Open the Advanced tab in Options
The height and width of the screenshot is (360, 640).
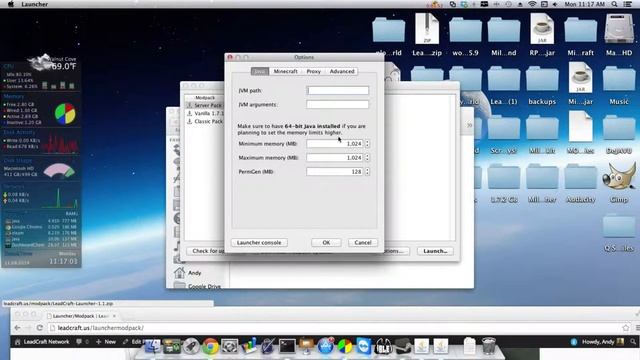[342, 71]
